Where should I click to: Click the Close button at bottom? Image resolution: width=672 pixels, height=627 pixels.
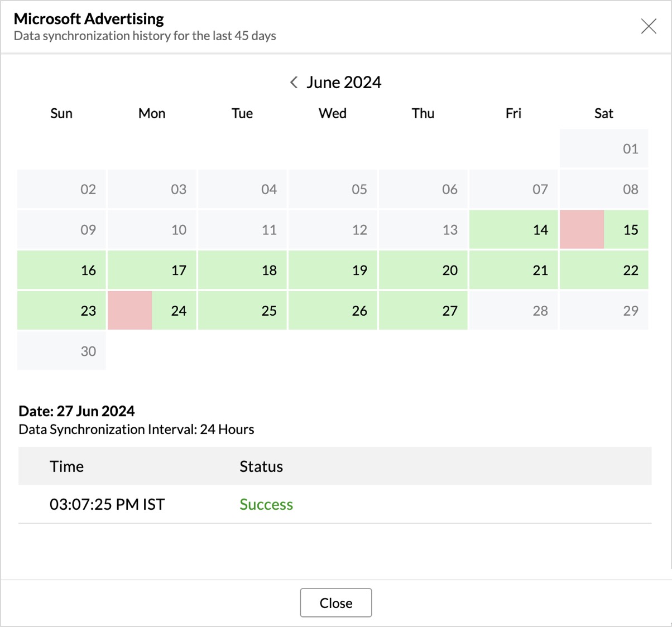[335, 602]
